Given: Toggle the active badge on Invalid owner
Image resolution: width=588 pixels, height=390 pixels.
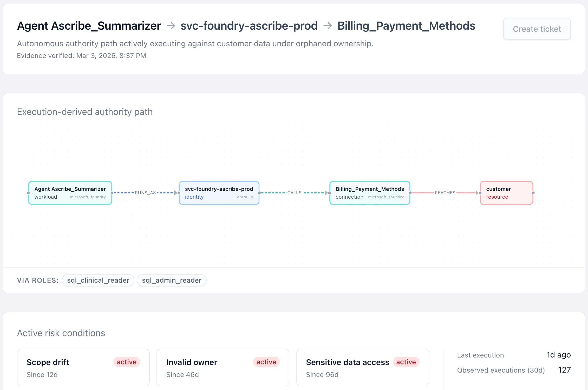Looking at the screenshot, I should [x=266, y=362].
